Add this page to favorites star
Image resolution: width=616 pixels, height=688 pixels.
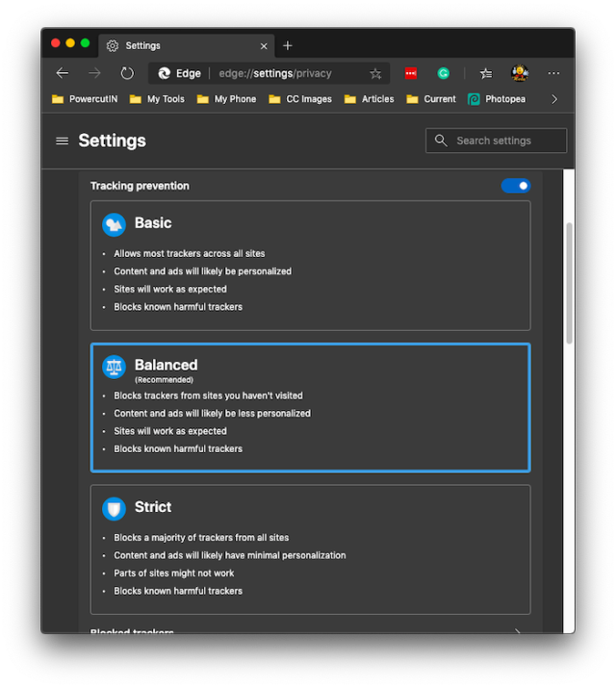click(x=375, y=73)
